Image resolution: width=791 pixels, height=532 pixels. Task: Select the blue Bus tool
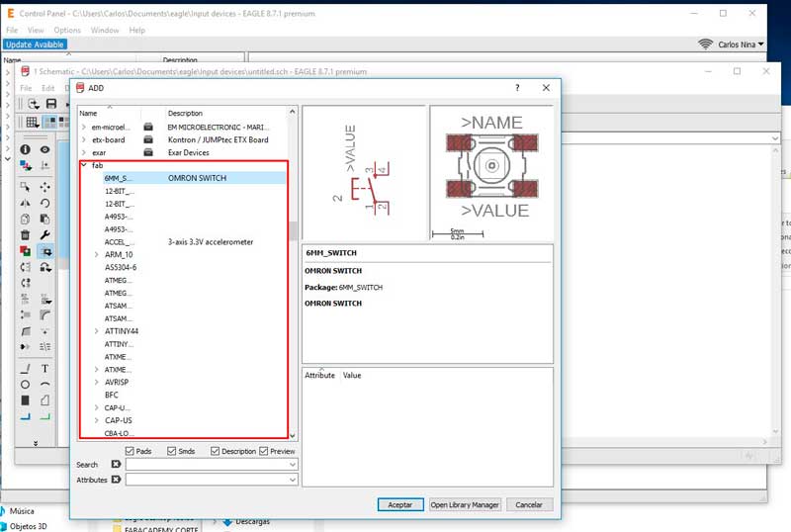click(x=25, y=416)
